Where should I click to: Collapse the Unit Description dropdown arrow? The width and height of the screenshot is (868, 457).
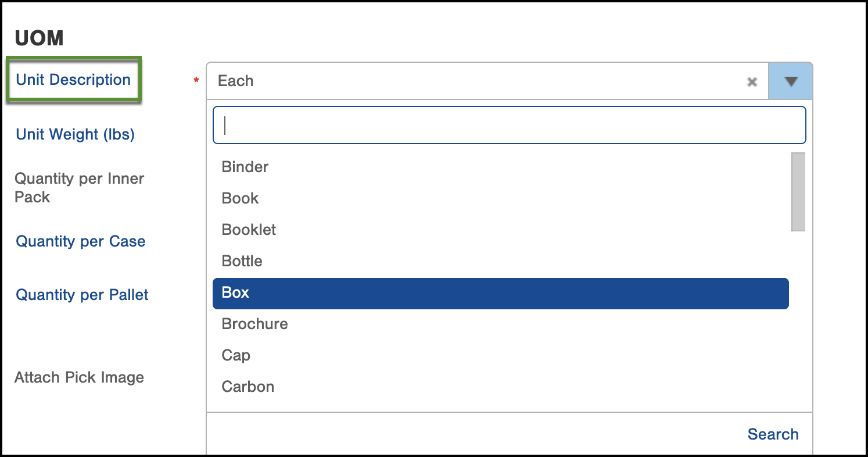791,81
